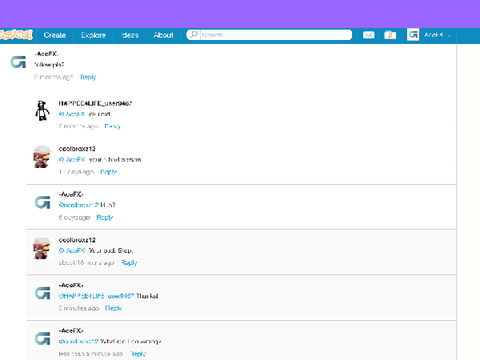Open the Explore menu item

[x=93, y=35]
